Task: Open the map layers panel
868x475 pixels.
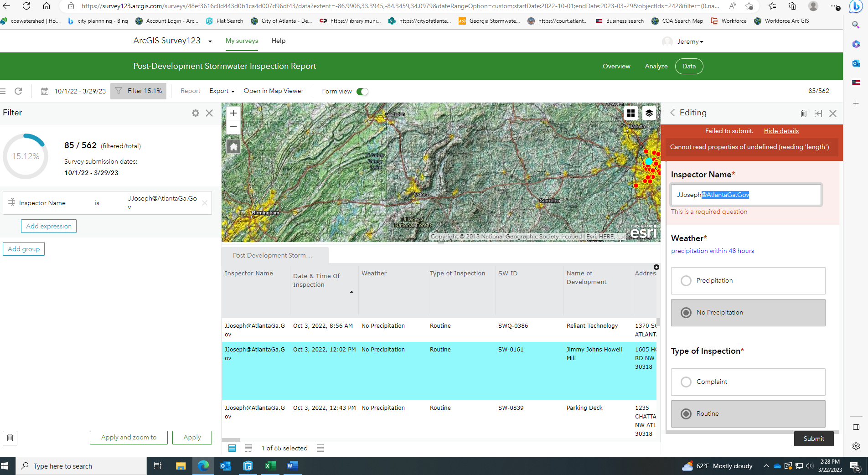Action: pyautogui.click(x=649, y=113)
